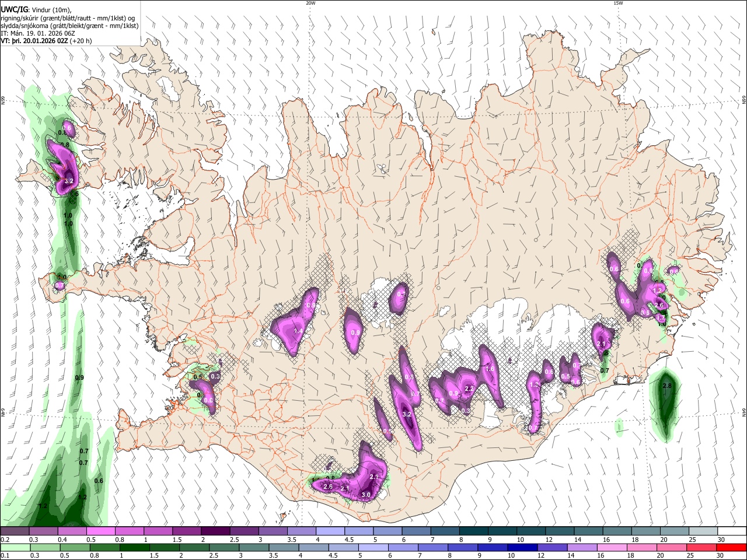Image resolution: width=747 pixels, height=560 pixels.
Task: Pick the deep blue 10 swatch in rain legend
Action: pos(522,548)
